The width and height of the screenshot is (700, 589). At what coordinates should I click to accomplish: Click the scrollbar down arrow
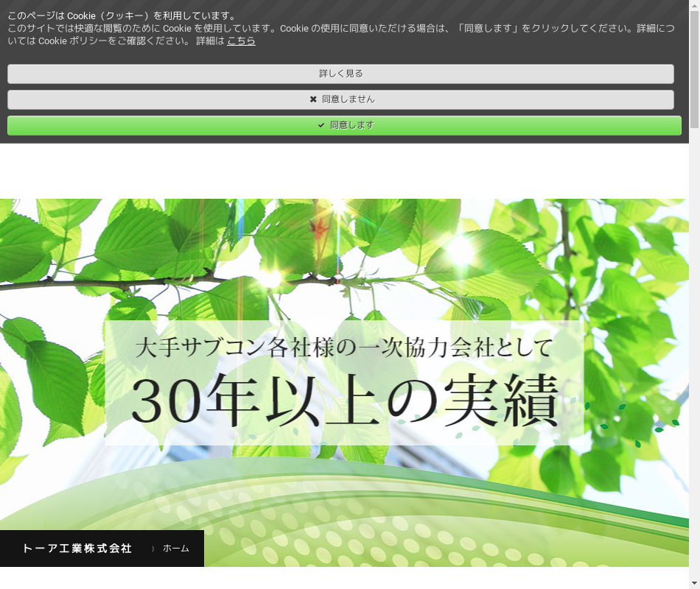click(694, 583)
